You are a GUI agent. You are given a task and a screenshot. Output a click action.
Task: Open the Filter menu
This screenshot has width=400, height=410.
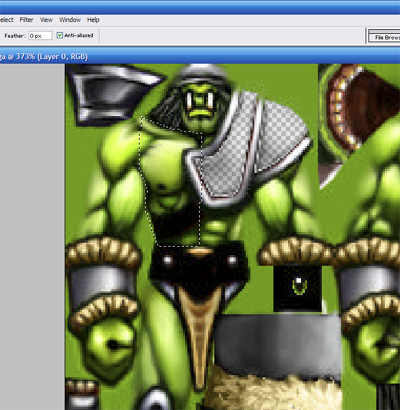point(26,20)
